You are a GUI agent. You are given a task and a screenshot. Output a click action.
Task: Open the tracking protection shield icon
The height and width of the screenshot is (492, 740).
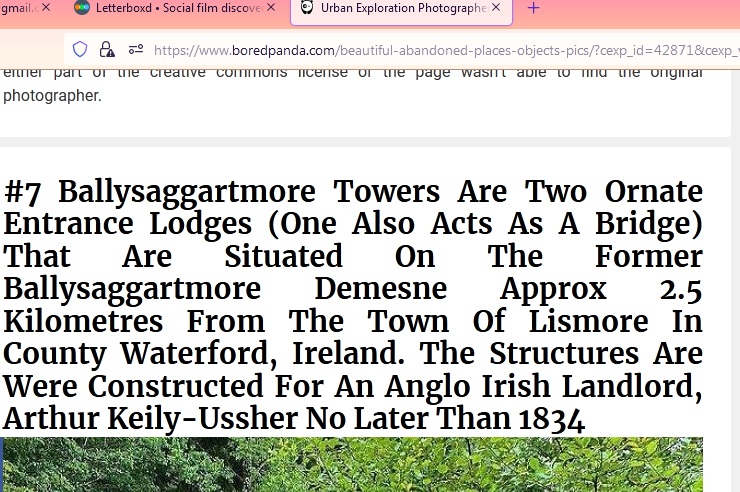click(80, 49)
